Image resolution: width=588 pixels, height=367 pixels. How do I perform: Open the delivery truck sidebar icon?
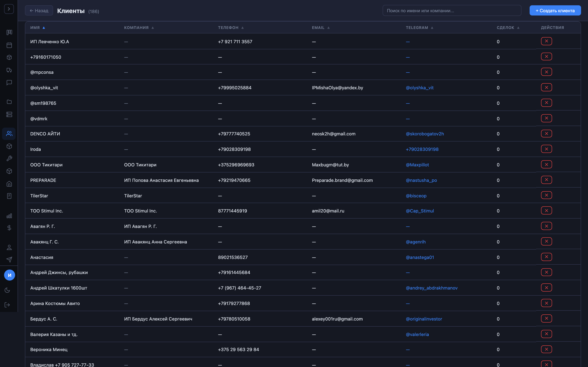[x=9, y=70]
